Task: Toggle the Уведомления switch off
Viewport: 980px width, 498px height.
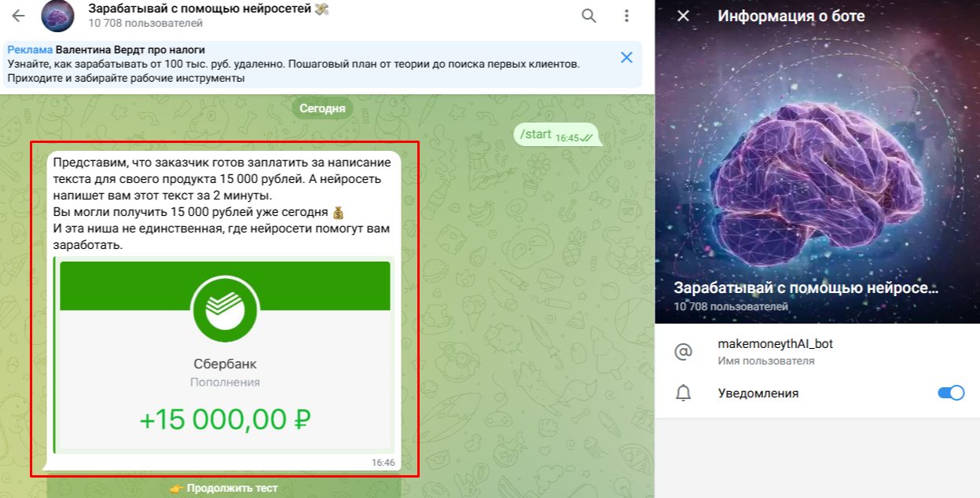Action: (951, 393)
